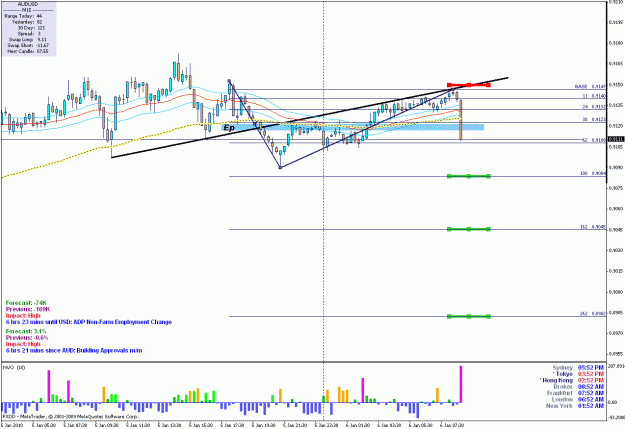Click the 'Spread: 3' row
Viewport: 625px width, 429px height.
click(x=29, y=34)
